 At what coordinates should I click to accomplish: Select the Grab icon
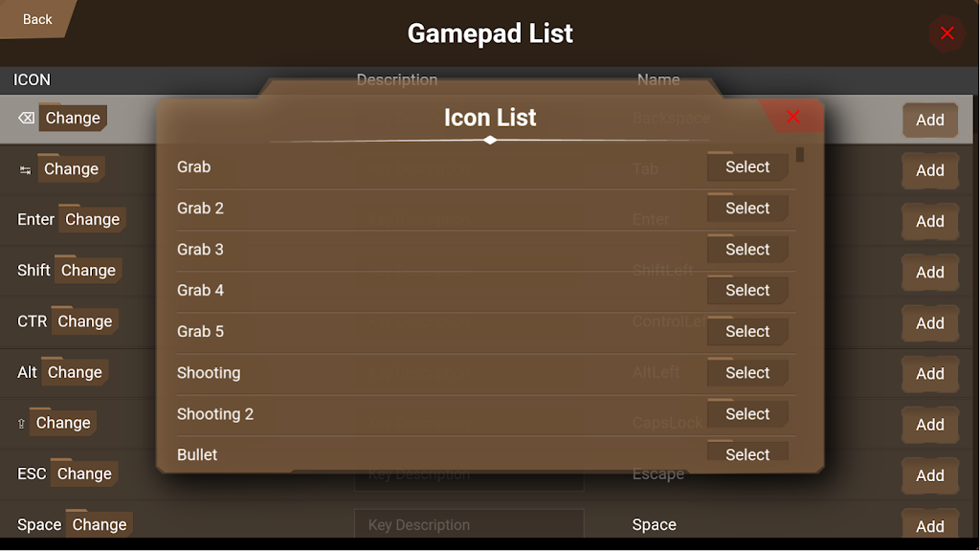(x=746, y=167)
